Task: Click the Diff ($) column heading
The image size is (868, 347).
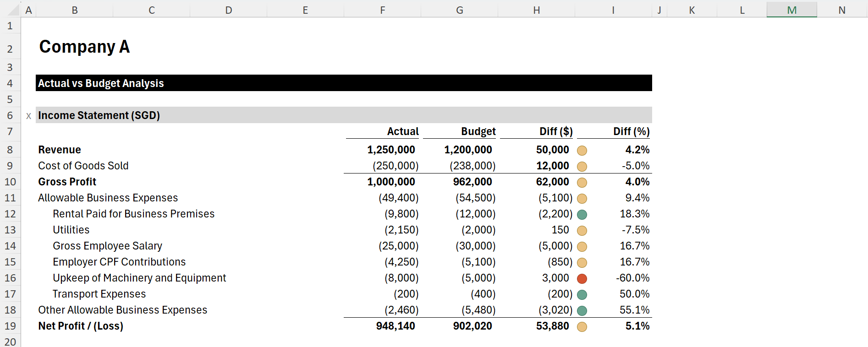Action: coord(556,131)
